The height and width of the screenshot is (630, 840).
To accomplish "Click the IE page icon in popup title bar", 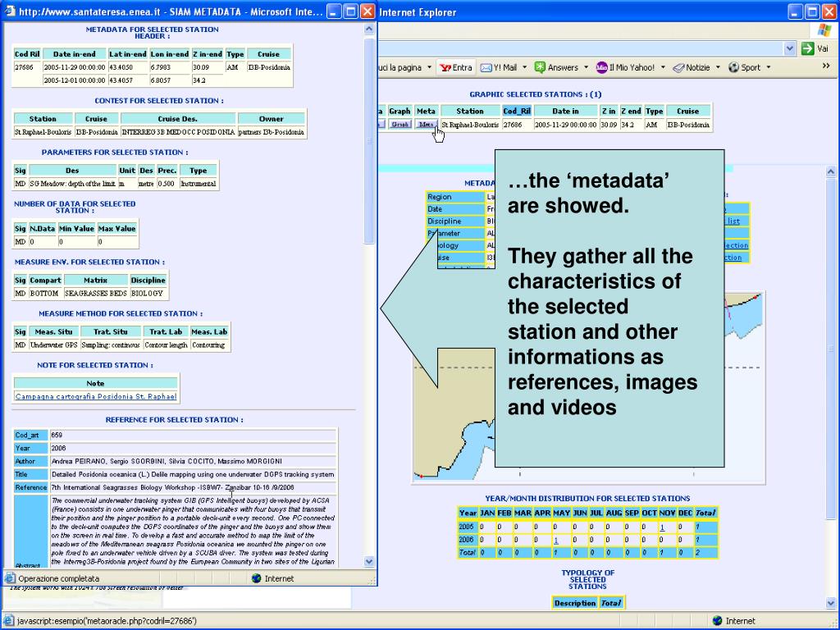I will pyautogui.click(x=10, y=11).
